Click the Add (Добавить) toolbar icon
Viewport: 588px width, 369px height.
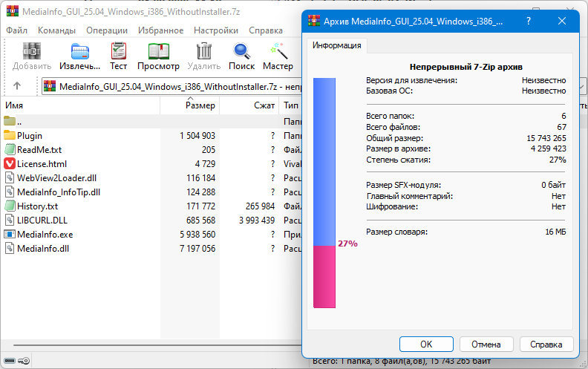[32, 51]
